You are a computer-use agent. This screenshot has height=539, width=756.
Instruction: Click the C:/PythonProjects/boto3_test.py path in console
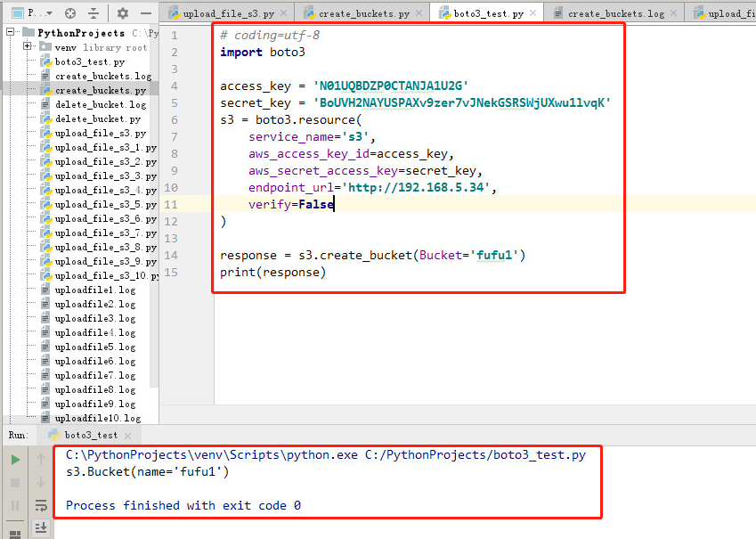point(476,455)
